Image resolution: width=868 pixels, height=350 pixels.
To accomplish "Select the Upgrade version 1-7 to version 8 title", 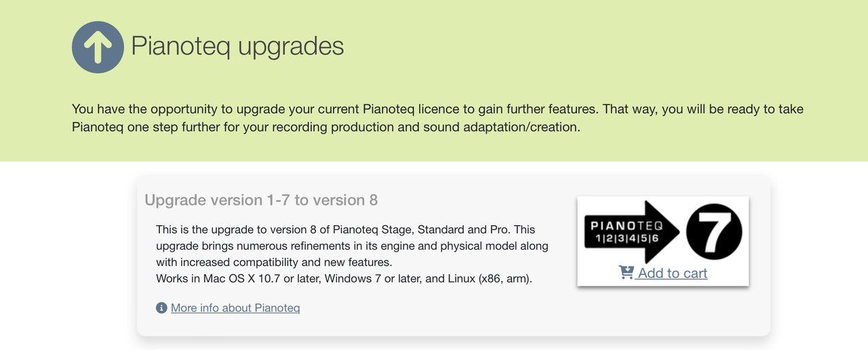I will click(261, 200).
